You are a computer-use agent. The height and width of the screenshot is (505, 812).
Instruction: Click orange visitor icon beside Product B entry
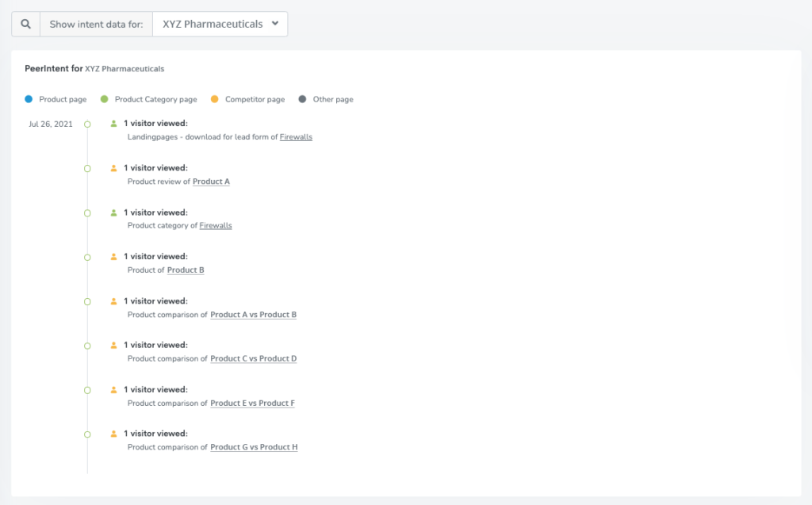[x=114, y=257]
